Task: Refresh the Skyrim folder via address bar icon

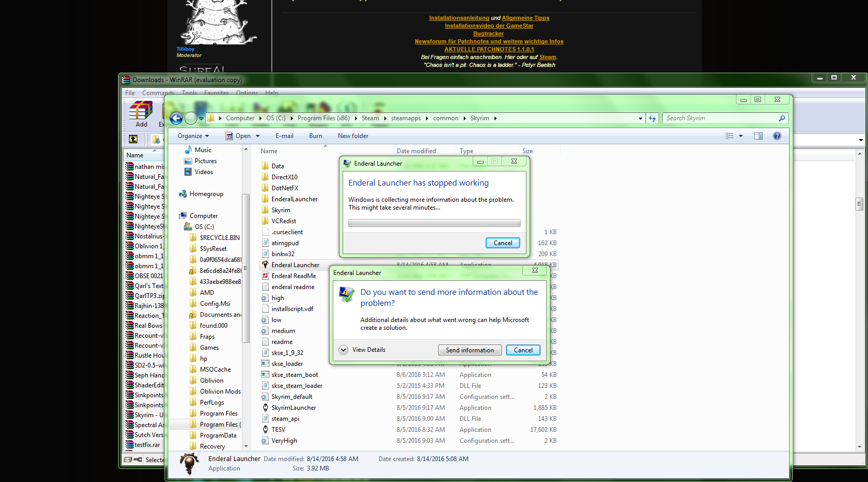Action: coord(652,119)
